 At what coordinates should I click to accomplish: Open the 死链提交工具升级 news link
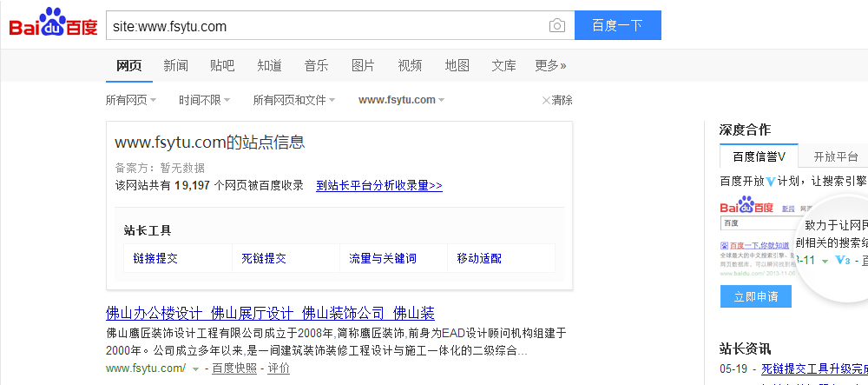click(x=815, y=369)
